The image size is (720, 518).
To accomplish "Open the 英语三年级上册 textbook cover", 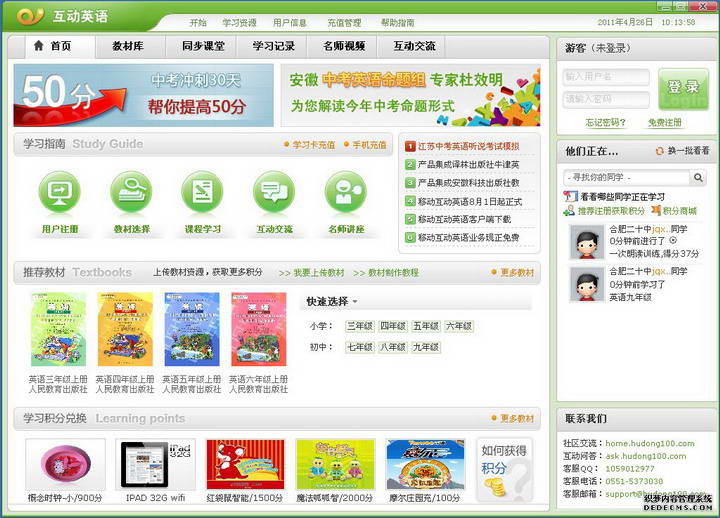I will (58, 330).
